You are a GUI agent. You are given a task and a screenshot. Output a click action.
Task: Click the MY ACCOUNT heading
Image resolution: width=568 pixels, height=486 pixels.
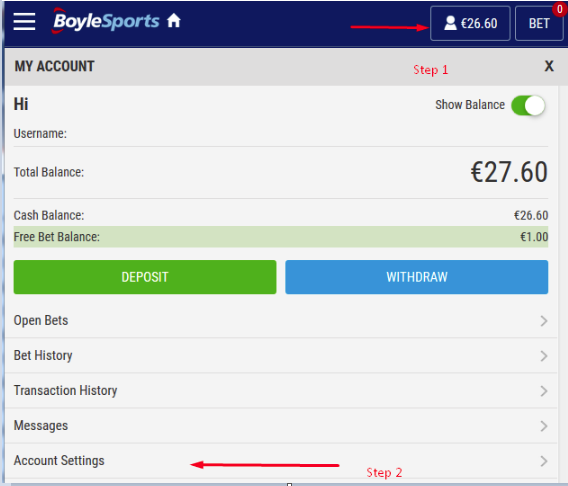[x=54, y=66]
